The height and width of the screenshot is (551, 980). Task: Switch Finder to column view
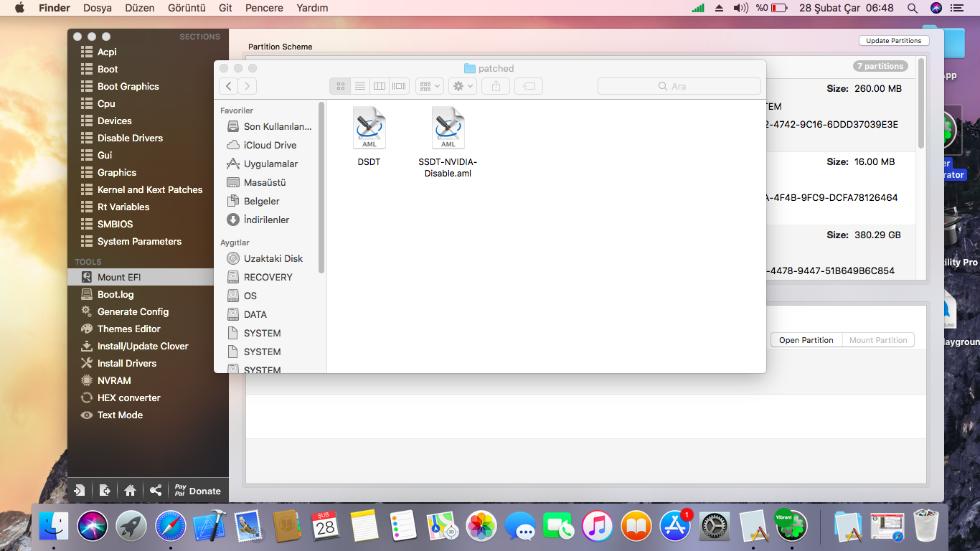click(380, 86)
